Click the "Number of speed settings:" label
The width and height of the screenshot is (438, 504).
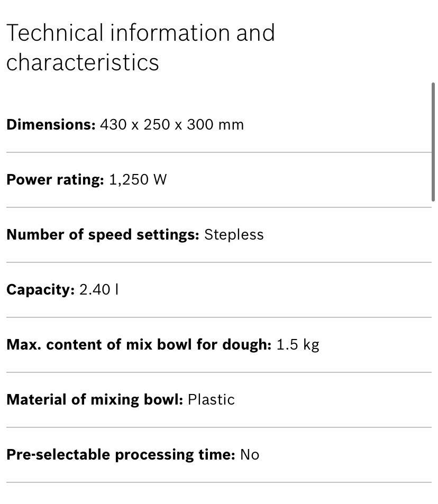[103, 235]
